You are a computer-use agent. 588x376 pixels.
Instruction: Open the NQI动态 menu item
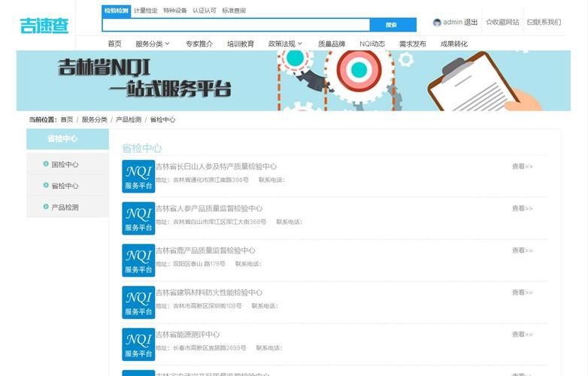(x=372, y=44)
